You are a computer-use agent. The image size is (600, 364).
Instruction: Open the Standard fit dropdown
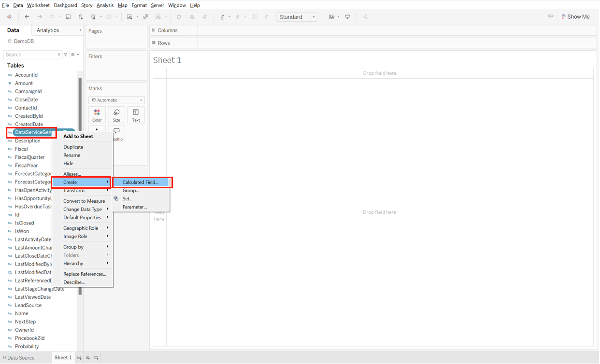click(313, 16)
